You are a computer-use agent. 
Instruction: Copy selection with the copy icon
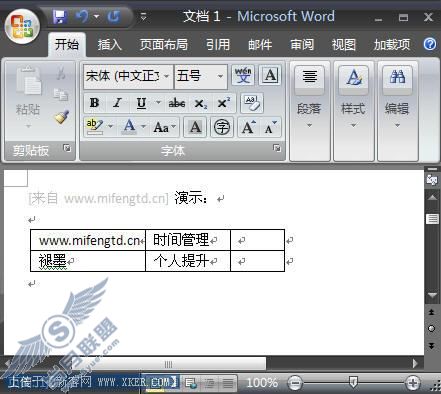(61, 95)
